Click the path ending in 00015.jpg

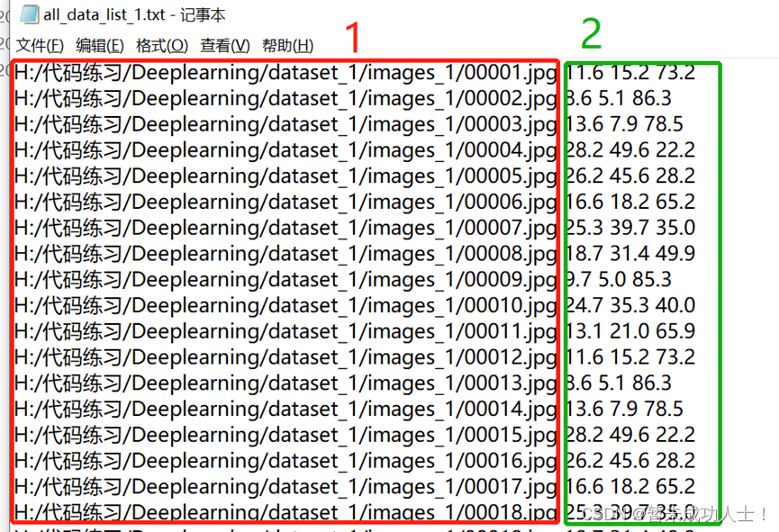click(285, 435)
